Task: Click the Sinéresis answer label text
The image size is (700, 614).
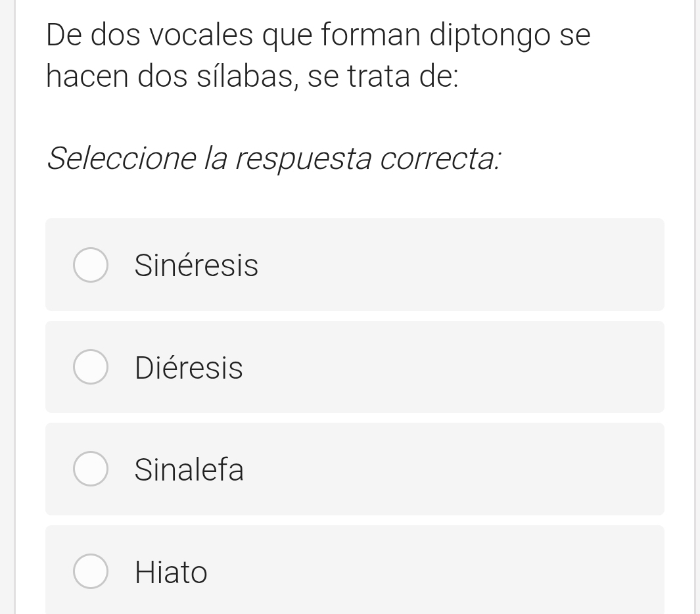Action: click(x=196, y=266)
